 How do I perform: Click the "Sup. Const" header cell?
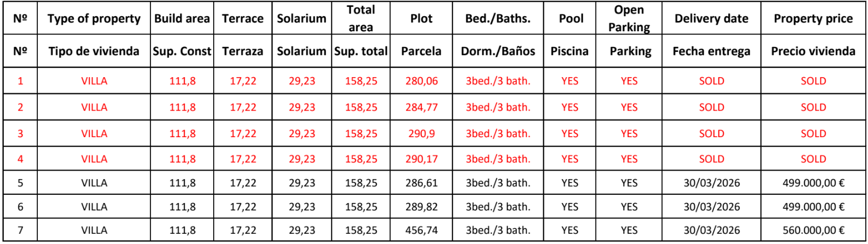click(x=182, y=51)
